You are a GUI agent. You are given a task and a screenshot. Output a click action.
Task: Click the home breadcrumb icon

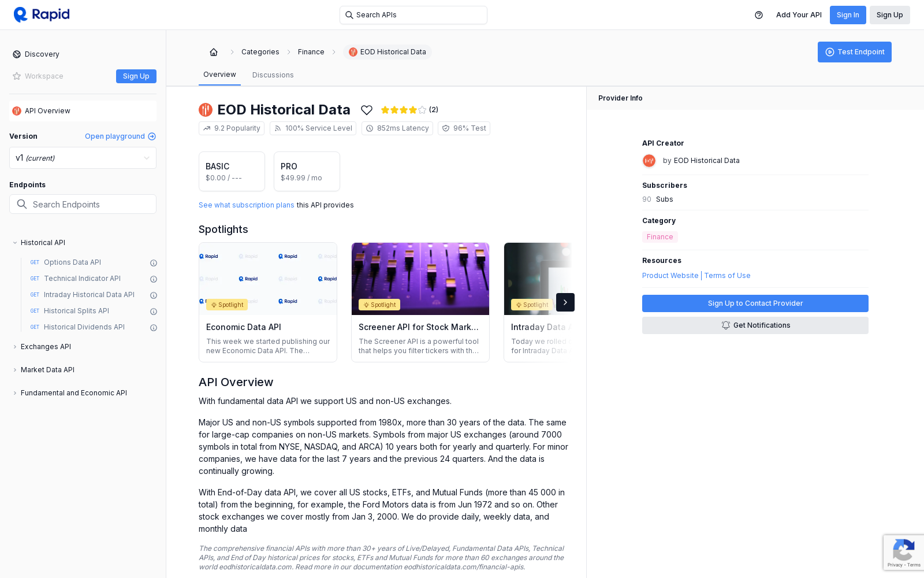coord(214,52)
